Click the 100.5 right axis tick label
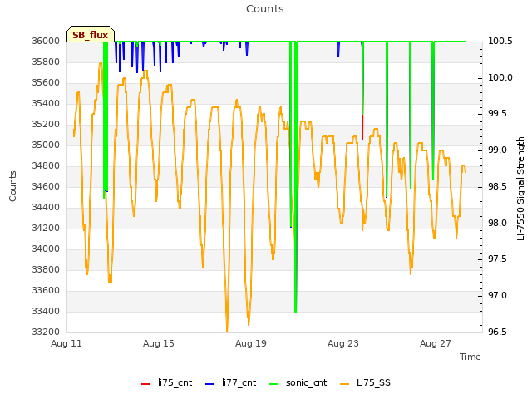 (500, 41)
